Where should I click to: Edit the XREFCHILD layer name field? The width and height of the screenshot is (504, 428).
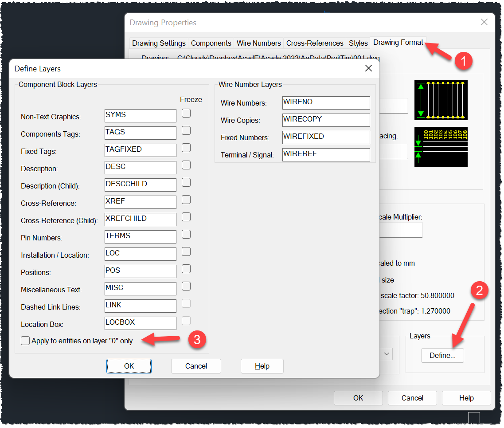[141, 220]
